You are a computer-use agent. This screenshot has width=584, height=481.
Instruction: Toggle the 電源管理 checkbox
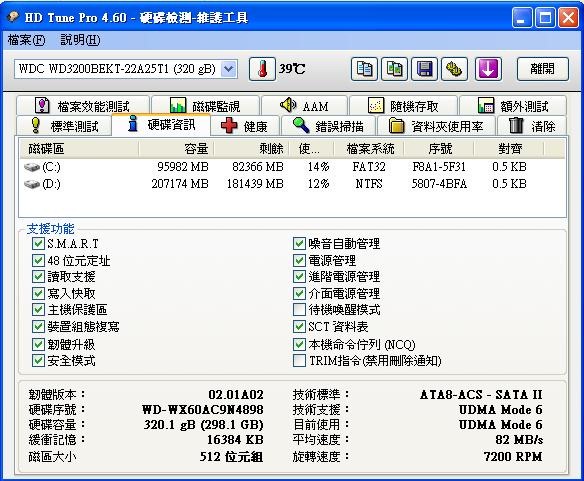[x=299, y=260]
